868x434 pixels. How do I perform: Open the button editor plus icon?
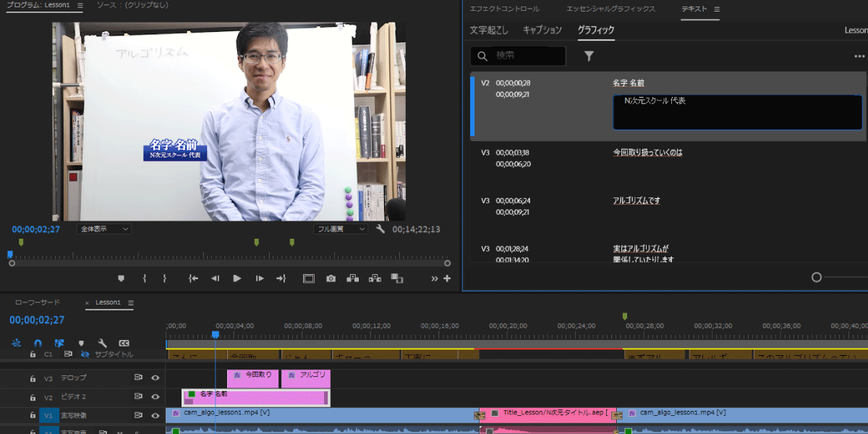pos(447,279)
